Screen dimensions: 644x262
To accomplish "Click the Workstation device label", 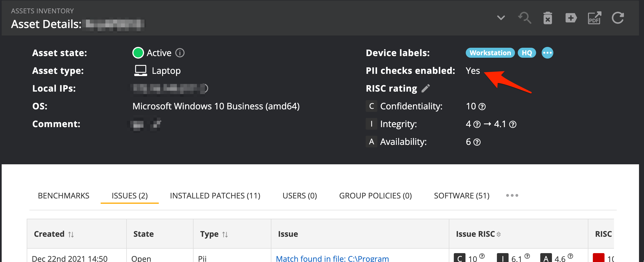I will pos(490,53).
